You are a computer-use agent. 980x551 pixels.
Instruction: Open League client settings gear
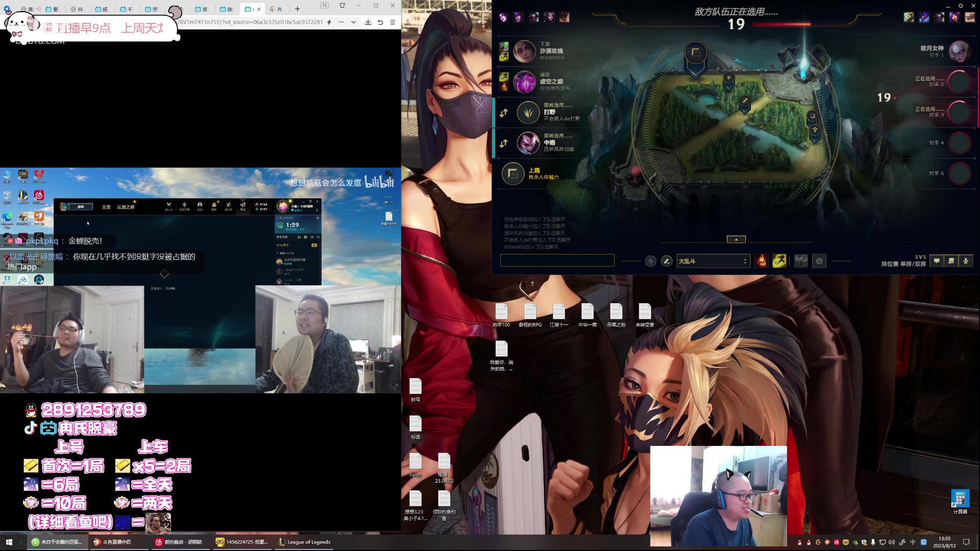pyautogui.click(x=961, y=6)
